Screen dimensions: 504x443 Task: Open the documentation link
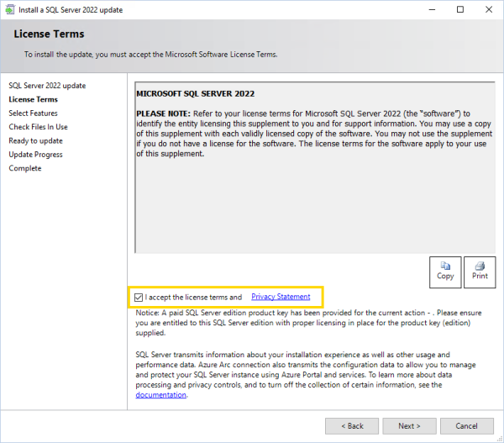pyautogui.click(x=161, y=394)
